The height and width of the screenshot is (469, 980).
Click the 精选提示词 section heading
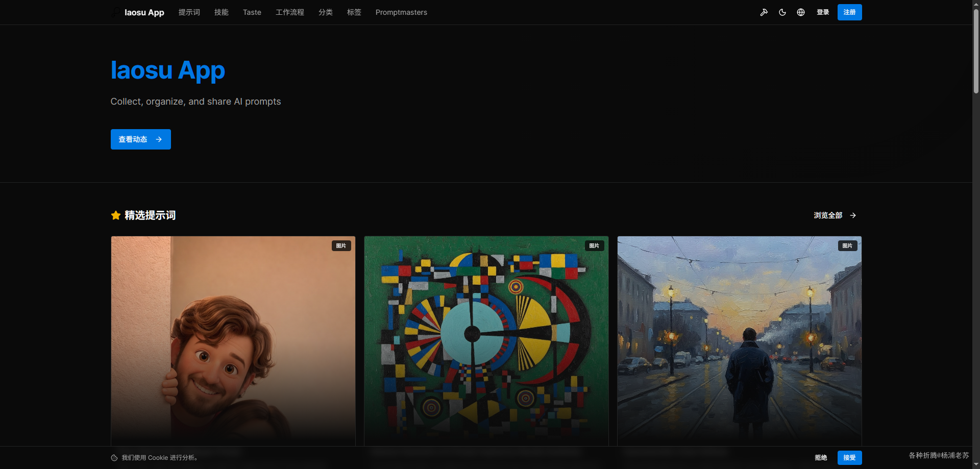coord(150,215)
